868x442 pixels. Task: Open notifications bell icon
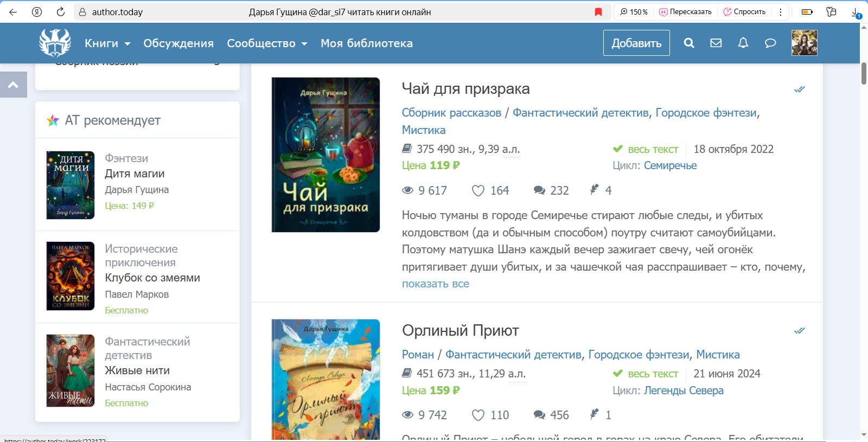pos(743,43)
